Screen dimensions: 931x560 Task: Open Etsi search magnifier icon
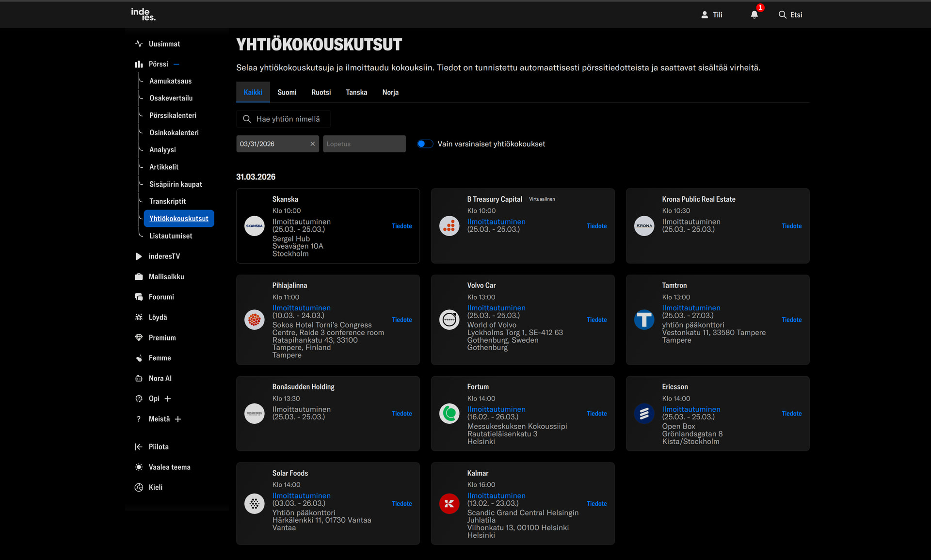pyautogui.click(x=782, y=15)
